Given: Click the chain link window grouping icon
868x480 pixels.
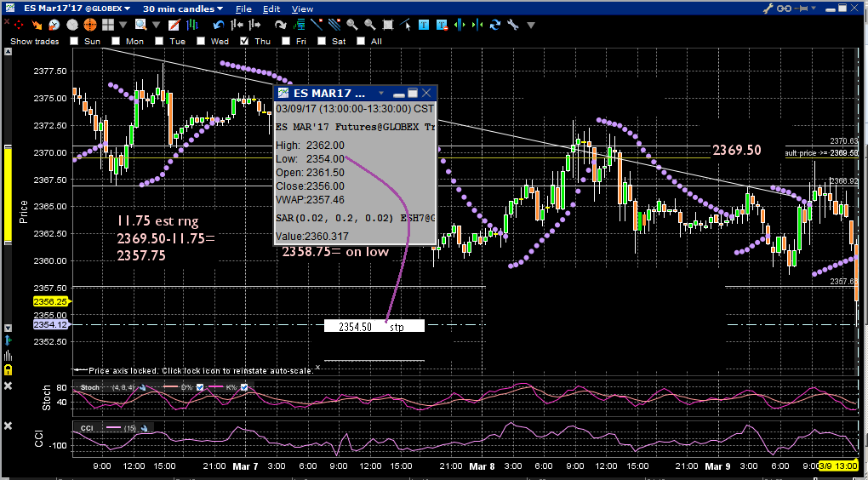Looking at the screenshot, I should pyautogui.click(x=784, y=9).
